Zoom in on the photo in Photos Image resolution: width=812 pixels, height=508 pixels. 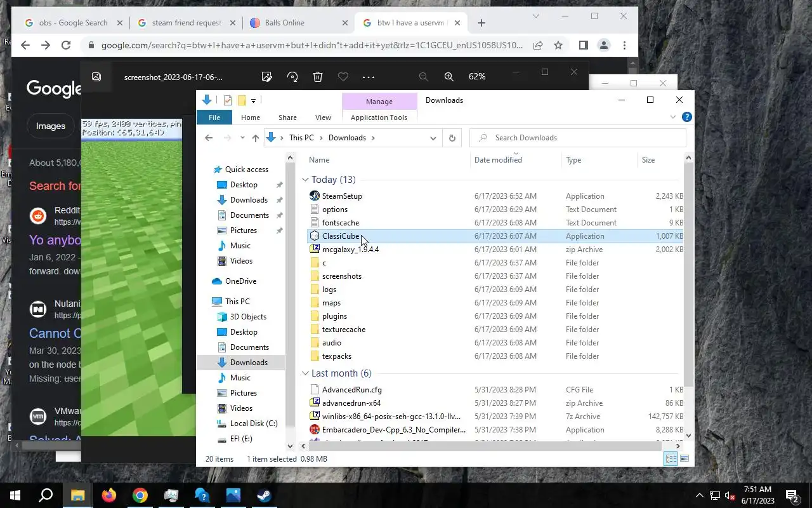click(x=449, y=77)
